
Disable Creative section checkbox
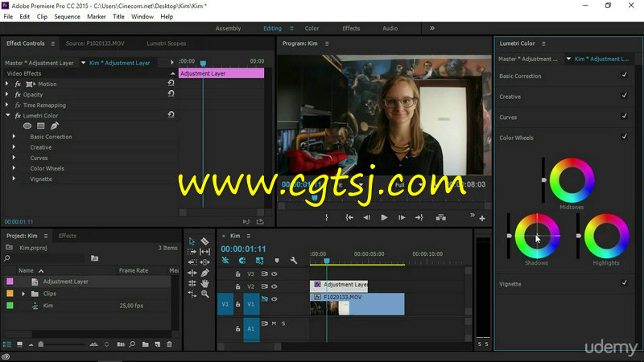point(625,95)
